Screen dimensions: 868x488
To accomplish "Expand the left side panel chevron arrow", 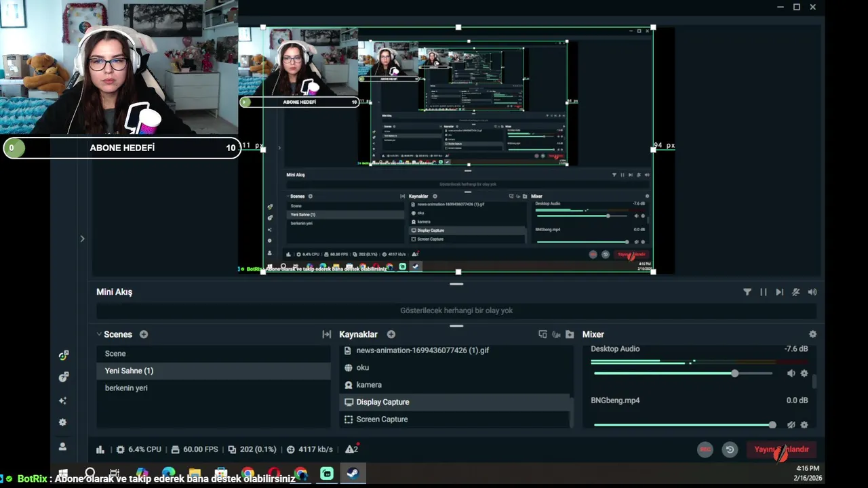I will click(x=82, y=239).
